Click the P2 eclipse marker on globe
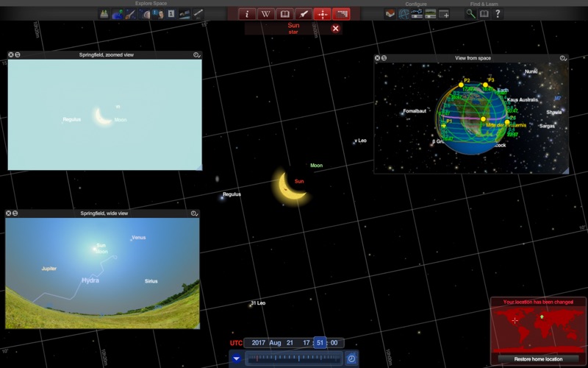 coord(462,85)
